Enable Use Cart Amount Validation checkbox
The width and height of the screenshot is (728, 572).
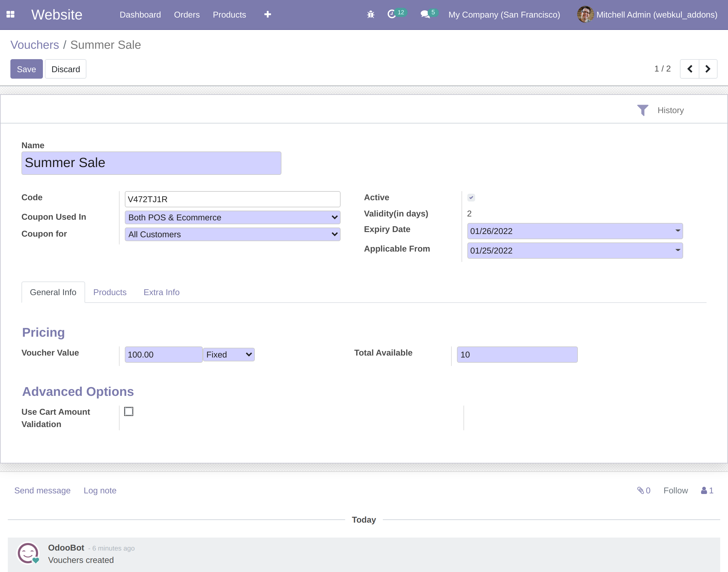[129, 411]
